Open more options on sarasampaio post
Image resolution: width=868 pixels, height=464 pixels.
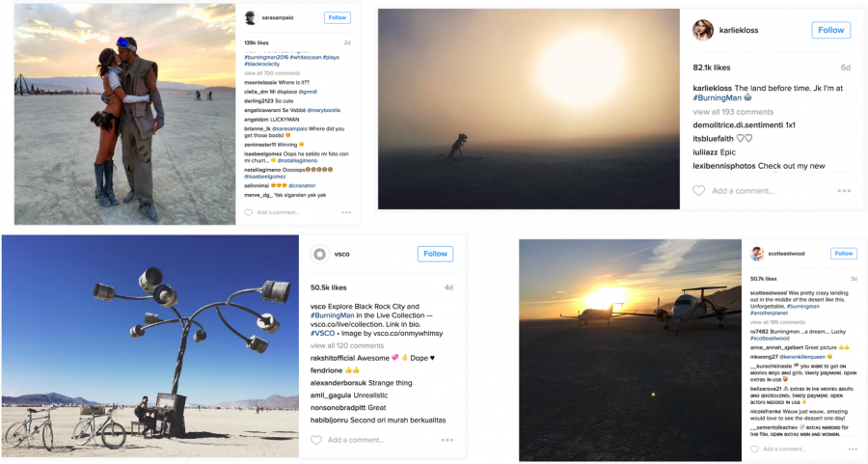(346, 212)
